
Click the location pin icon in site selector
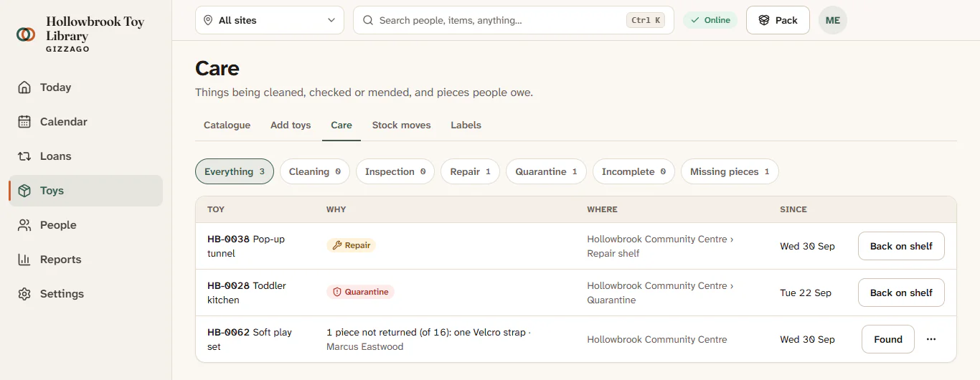coord(208,20)
